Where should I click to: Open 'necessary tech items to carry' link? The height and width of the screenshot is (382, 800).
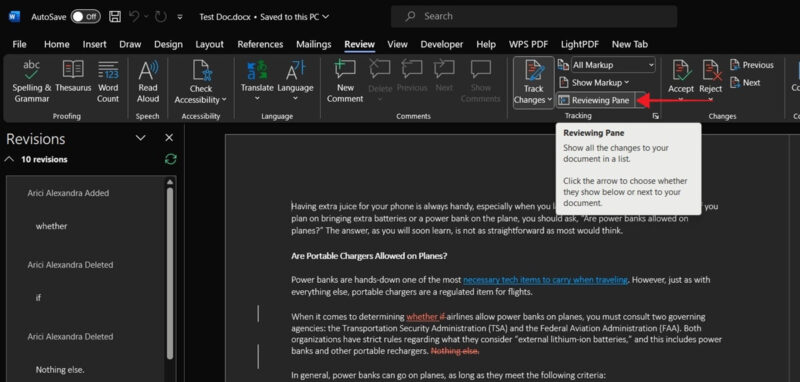tap(545, 280)
